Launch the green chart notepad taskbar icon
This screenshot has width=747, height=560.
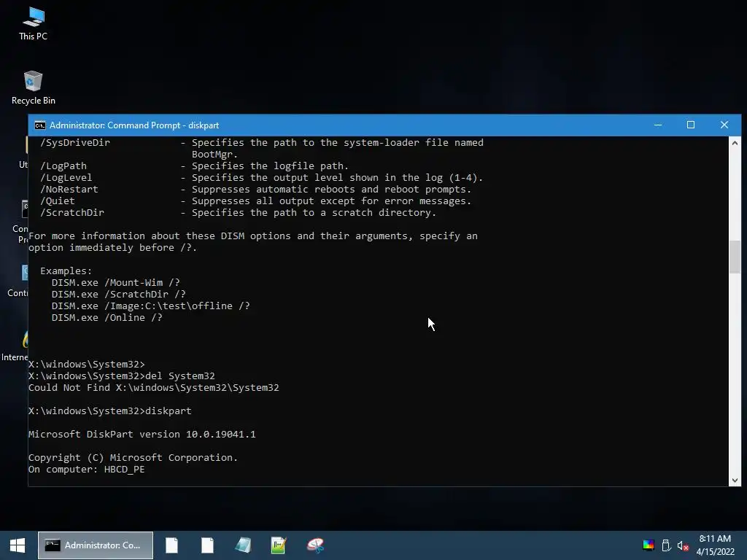click(279, 545)
